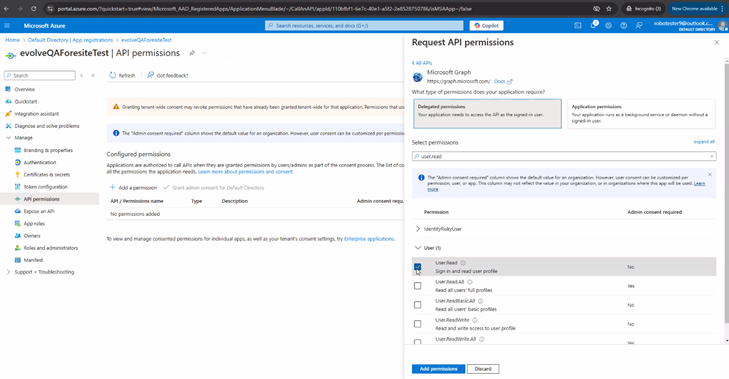Uncheck the User.Read permission
Image resolution: width=729 pixels, height=379 pixels.
418,267
